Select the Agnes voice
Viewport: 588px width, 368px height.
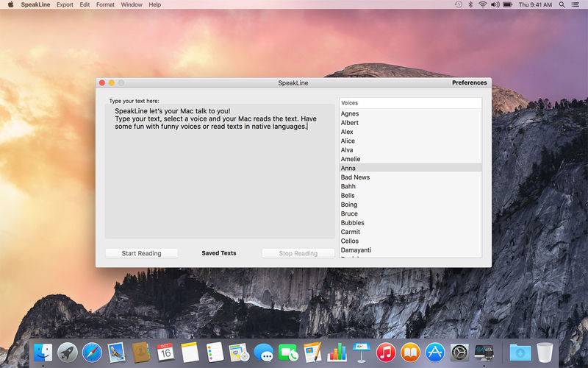coord(411,113)
